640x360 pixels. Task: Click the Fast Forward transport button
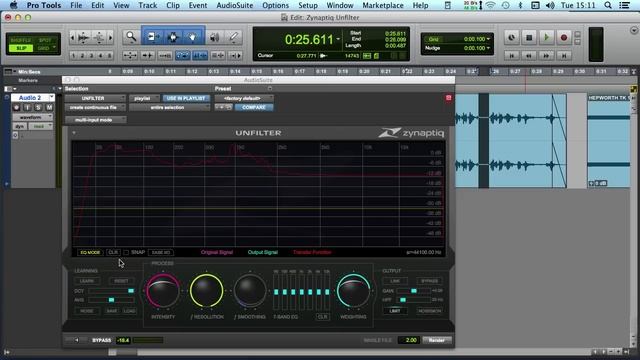click(x=546, y=56)
